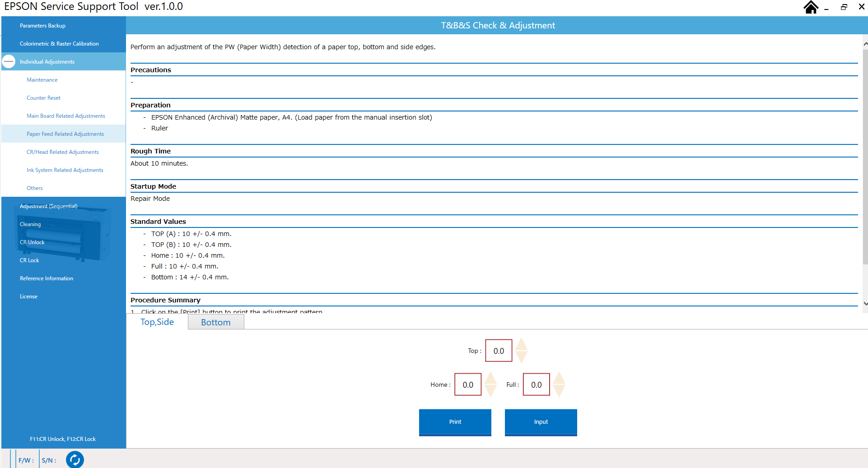Open Ink System Related Adjustments
The image size is (868, 468).
(63, 170)
